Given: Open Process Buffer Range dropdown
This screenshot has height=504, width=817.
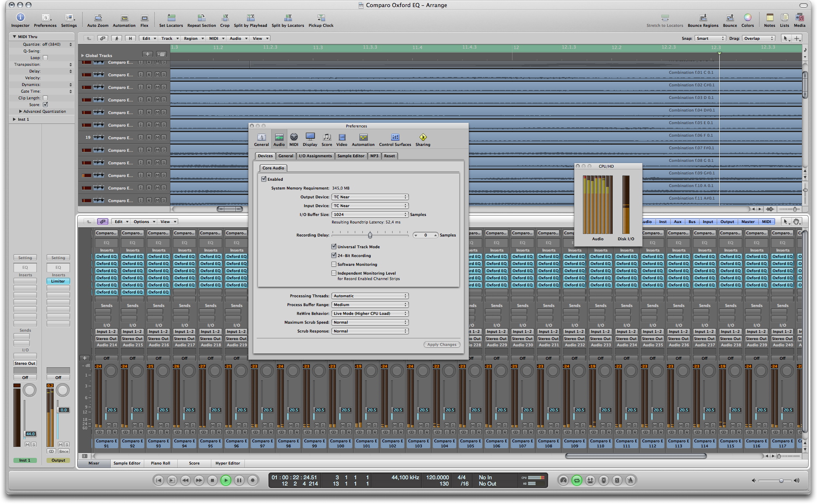Looking at the screenshot, I should tap(370, 304).
